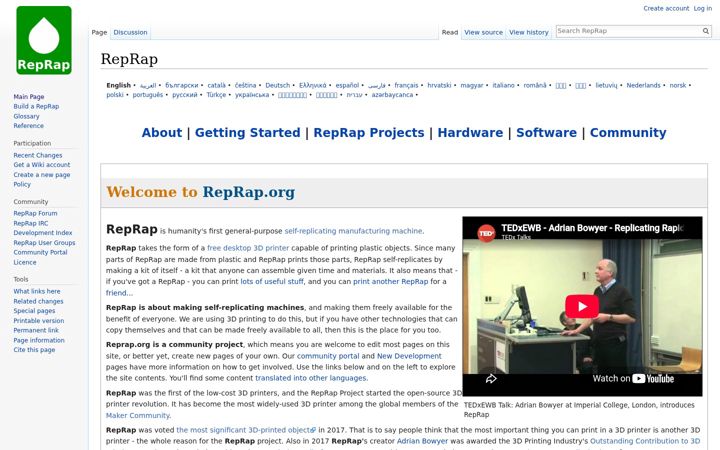Click What links here
This screenshot has width=720, height=450.
[x=37, y=291]
